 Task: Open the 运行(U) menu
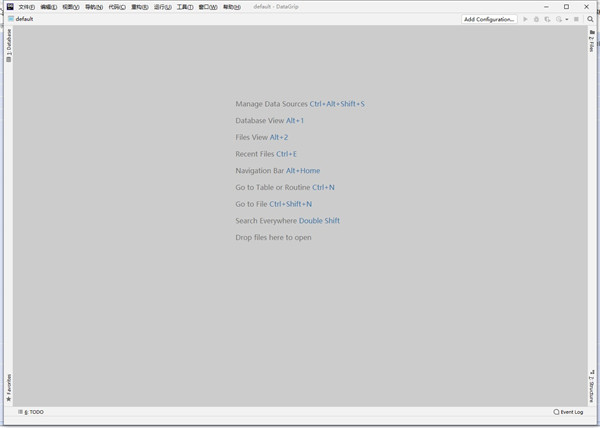[x=162, y=7]
